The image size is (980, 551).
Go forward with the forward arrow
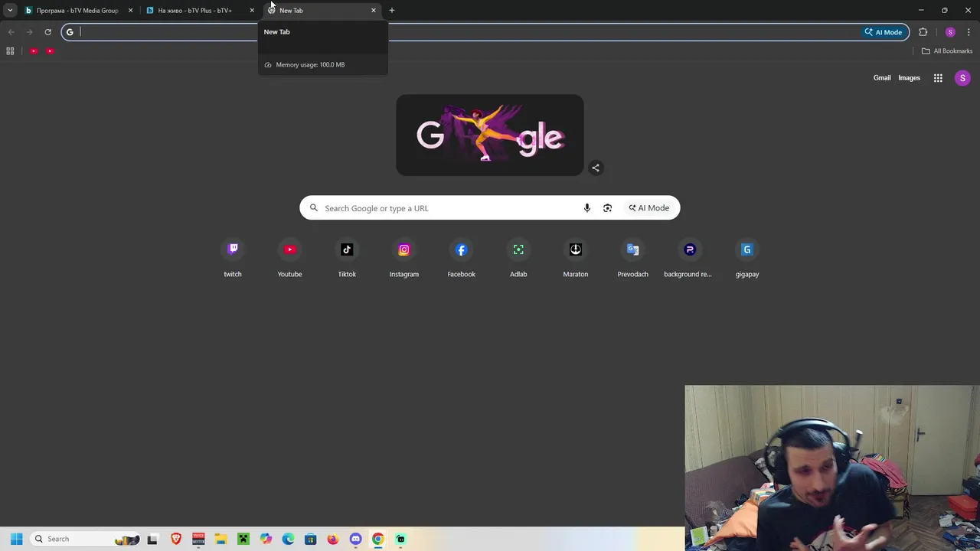29,32
